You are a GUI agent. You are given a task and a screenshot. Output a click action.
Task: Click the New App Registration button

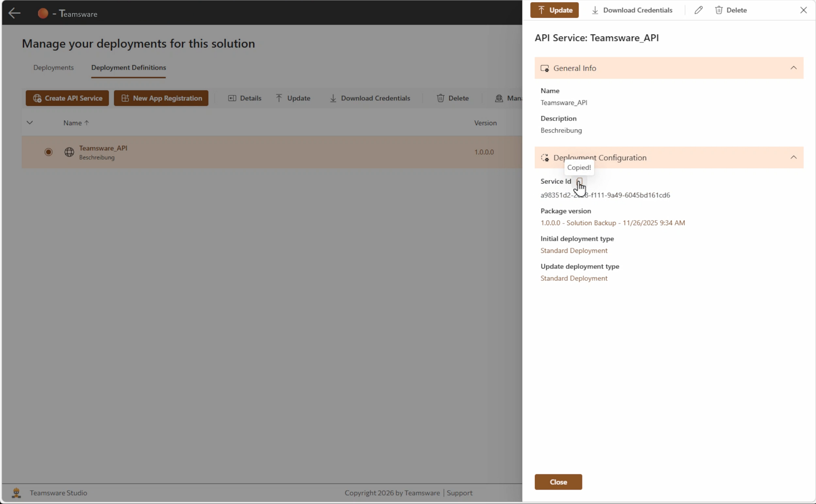[161, 98]
